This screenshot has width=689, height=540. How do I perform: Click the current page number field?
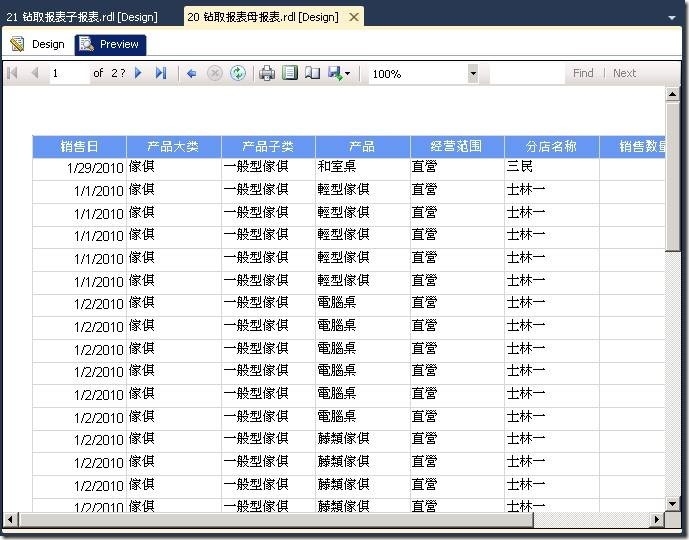click(69, 73)
